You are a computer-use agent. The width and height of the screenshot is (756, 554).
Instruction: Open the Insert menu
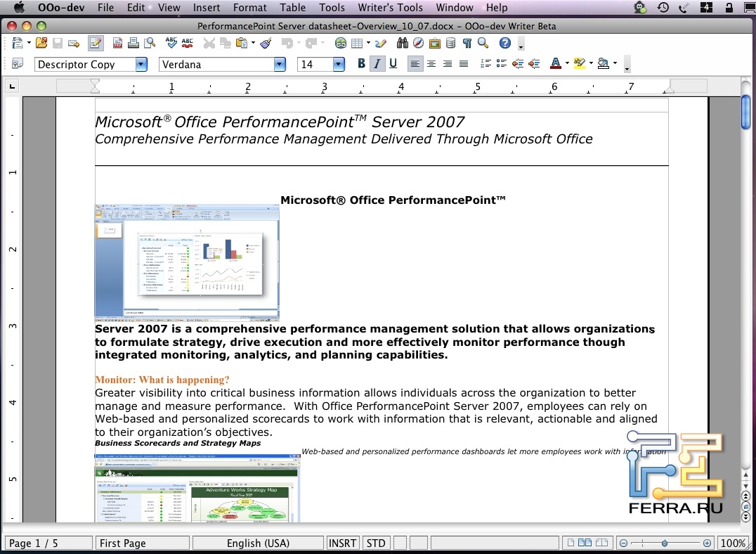(x=207, y=8)
